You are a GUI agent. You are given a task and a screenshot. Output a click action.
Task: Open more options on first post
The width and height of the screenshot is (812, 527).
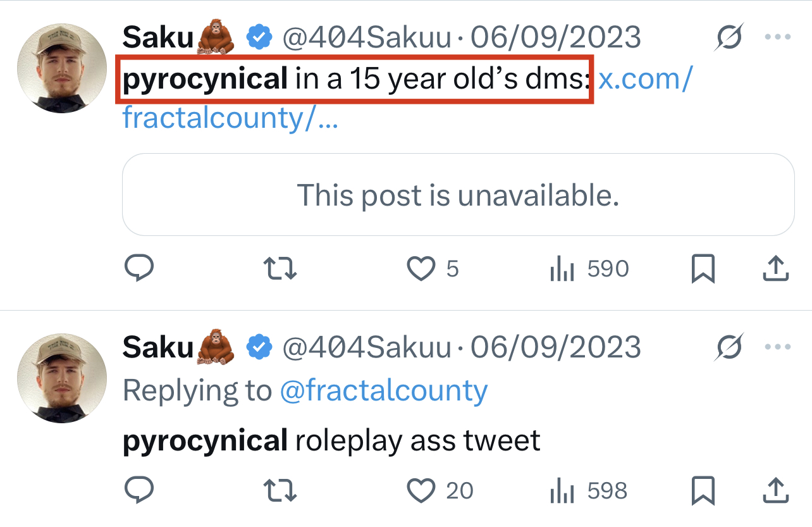click(778, 38)
